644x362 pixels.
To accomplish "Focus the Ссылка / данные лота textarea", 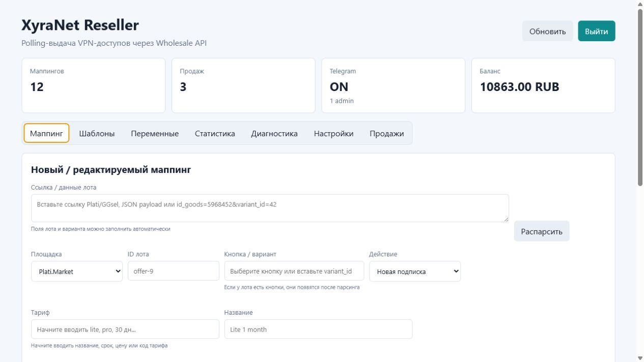I will click(x=270, y=208).
